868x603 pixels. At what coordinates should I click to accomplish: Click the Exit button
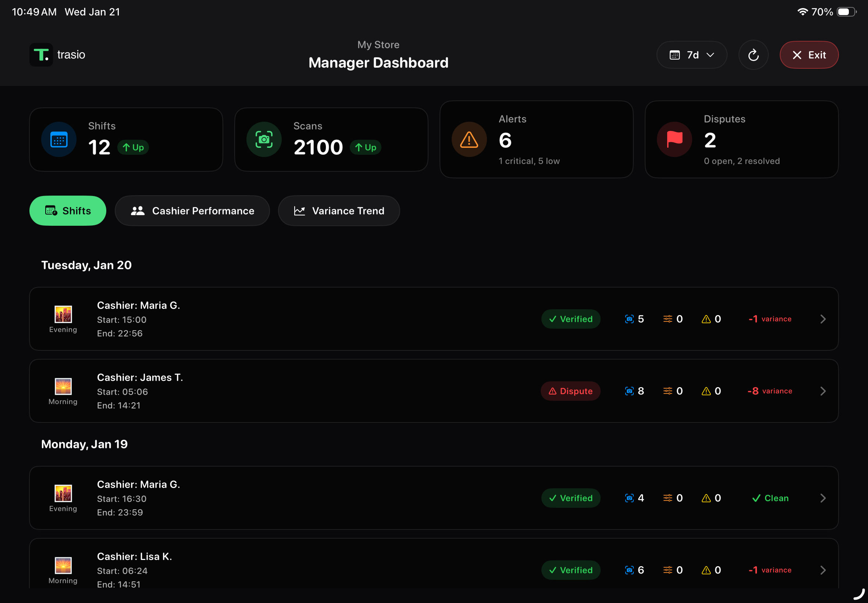[809, 55]
